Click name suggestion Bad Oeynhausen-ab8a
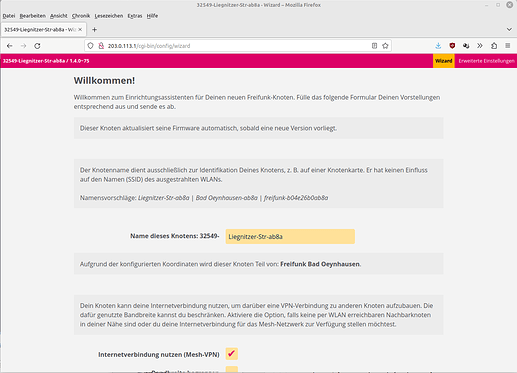The image size is (517, 373). click(227, 198)
